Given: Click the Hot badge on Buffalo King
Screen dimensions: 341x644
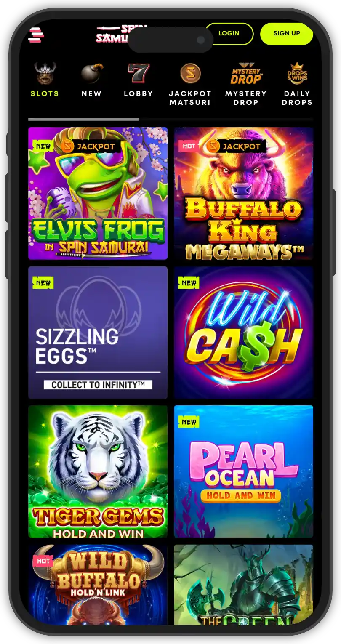Looking at the screenshot, I should (x=189, y=146).
